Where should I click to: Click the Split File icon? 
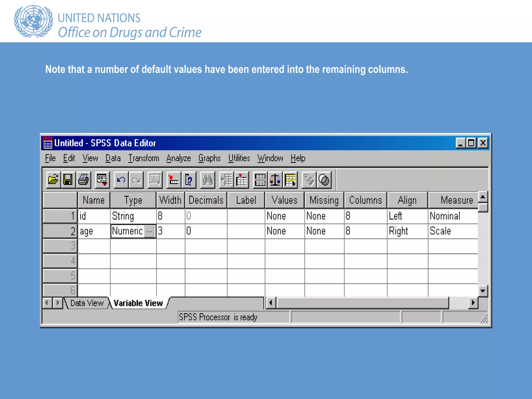[260, 180]
